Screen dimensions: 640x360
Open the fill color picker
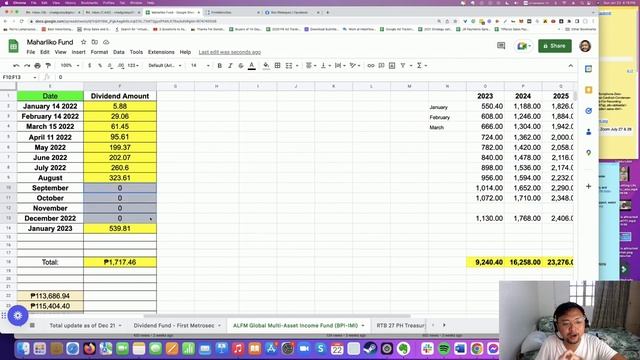(266, 66)
